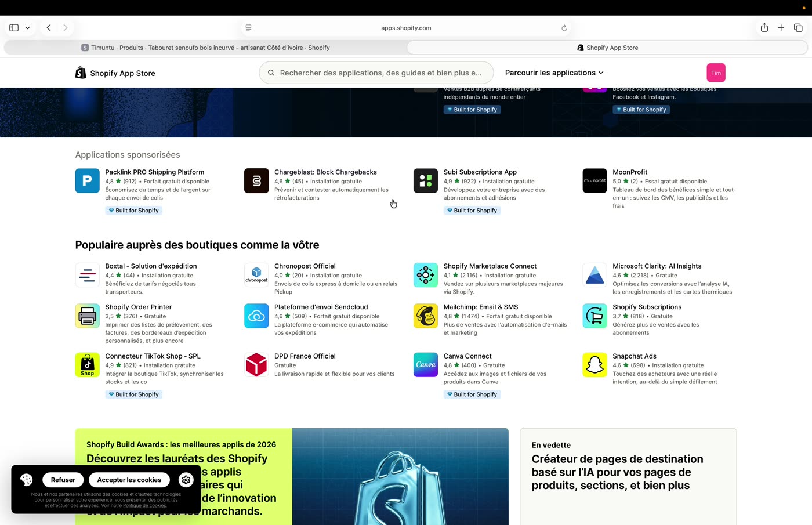Open the Microsoft Clarity app icon
Screen dimensions: 812x525
point(594,275)
